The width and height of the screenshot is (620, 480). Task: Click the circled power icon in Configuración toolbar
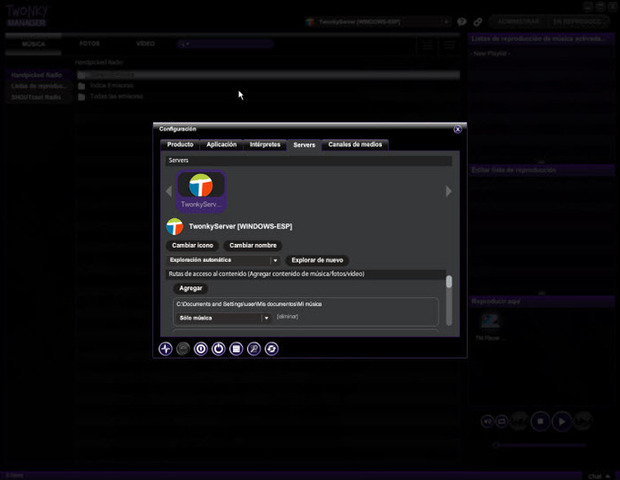tap(218, 349)
